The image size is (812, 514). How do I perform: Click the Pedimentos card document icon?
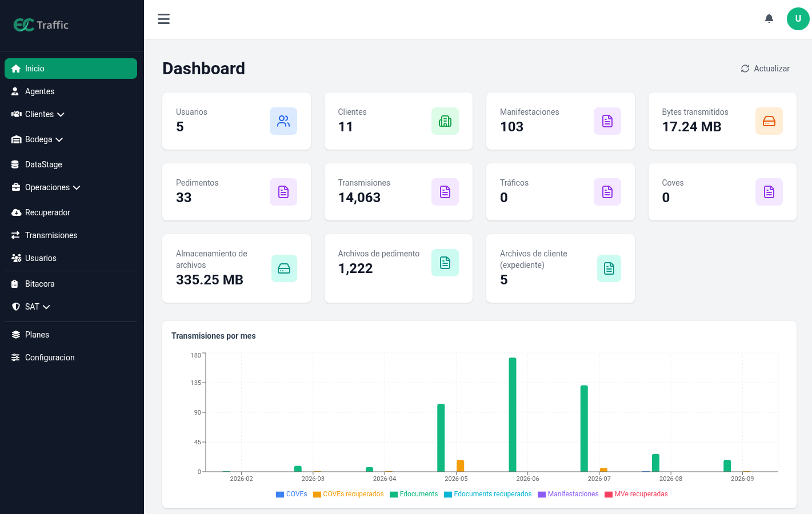pos(283,192)
